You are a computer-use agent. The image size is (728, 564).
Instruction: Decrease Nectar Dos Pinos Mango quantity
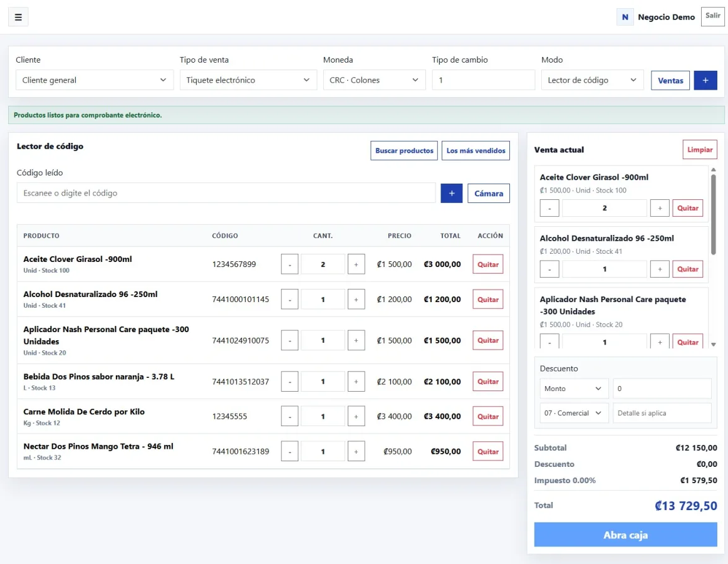click(289, 452)
